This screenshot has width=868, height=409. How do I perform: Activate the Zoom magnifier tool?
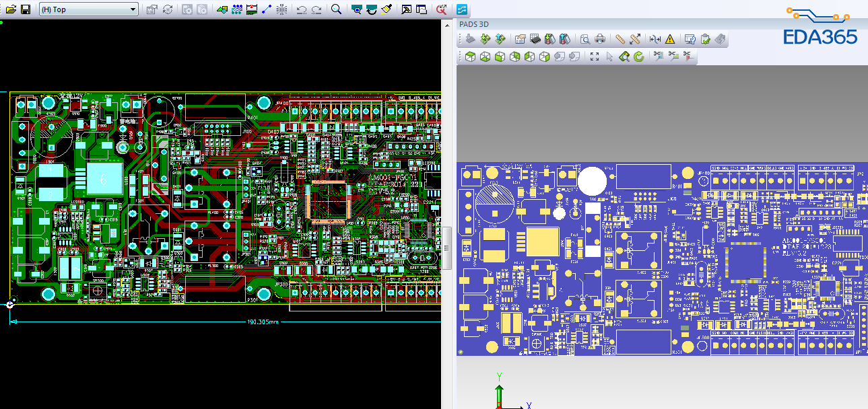click(x=337, y=9)
